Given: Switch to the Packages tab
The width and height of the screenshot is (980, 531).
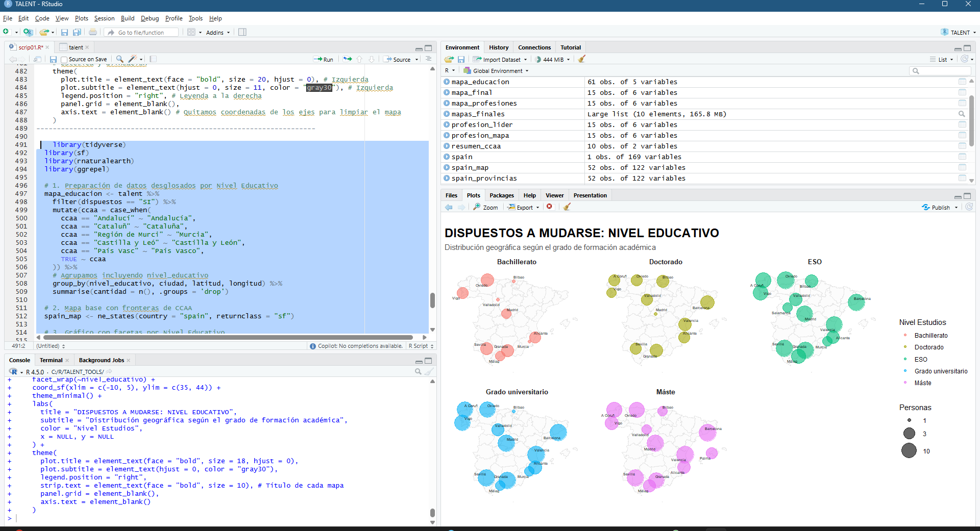Looking at the screenshot, I should coord(501,195).
